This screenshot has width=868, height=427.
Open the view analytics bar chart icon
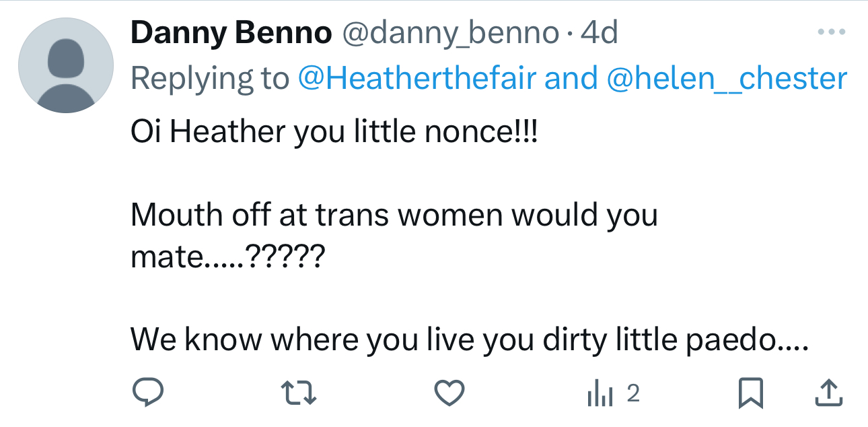click(x=600, y=393)
